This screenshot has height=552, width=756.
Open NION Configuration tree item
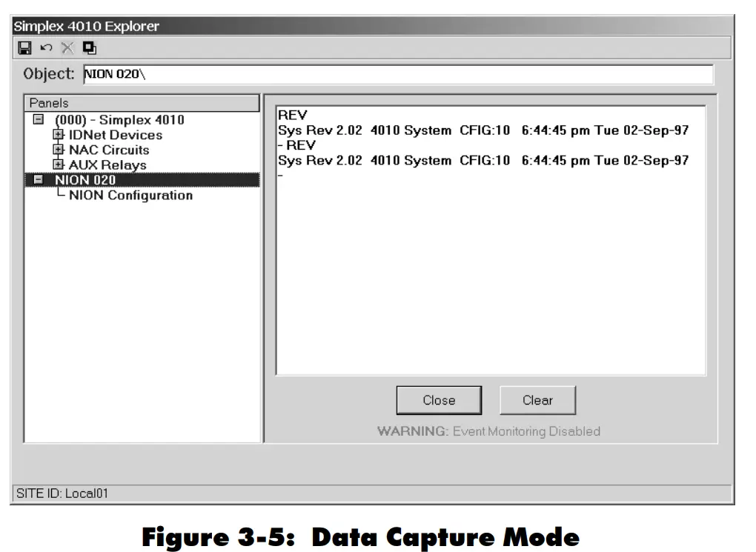click(130, 196)
